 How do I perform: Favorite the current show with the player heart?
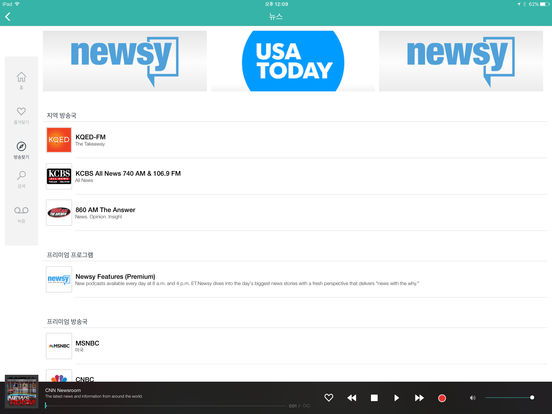pyautogui.click(x=328, y=398)
